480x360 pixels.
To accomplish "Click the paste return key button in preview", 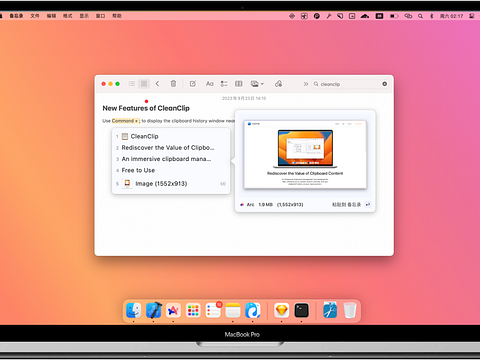I will [368, 205].
